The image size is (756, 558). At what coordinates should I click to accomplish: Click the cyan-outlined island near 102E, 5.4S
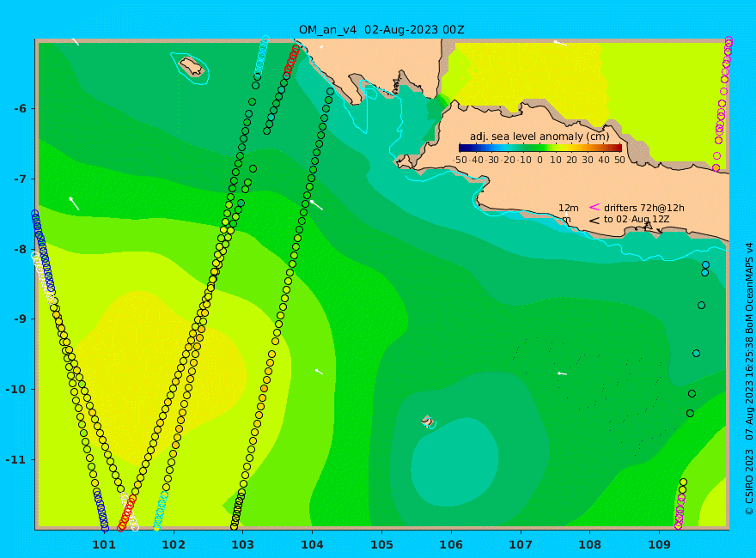tap(191, 66)
